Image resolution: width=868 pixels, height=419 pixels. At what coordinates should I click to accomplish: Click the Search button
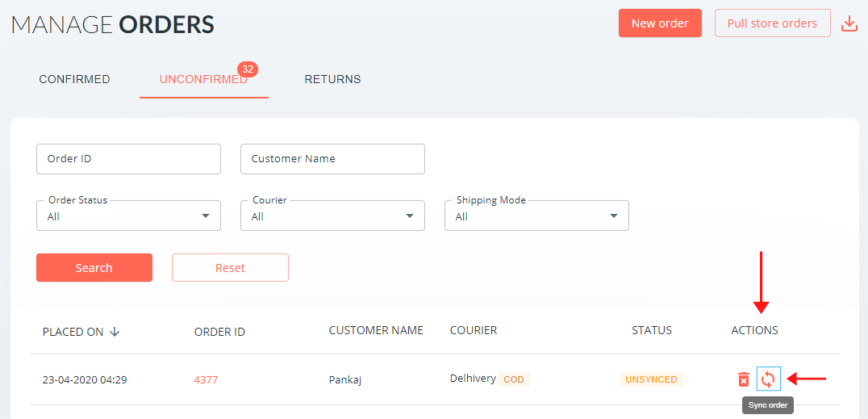point(94,268)
